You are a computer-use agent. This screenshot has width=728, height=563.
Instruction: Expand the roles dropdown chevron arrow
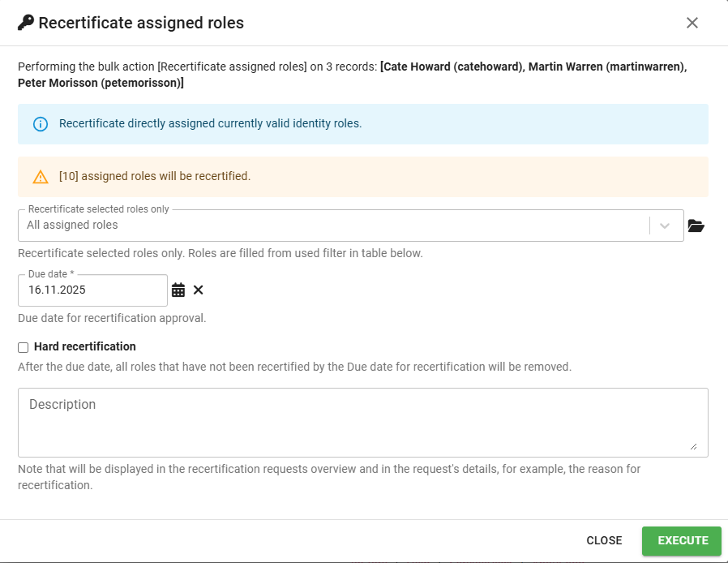665,226
